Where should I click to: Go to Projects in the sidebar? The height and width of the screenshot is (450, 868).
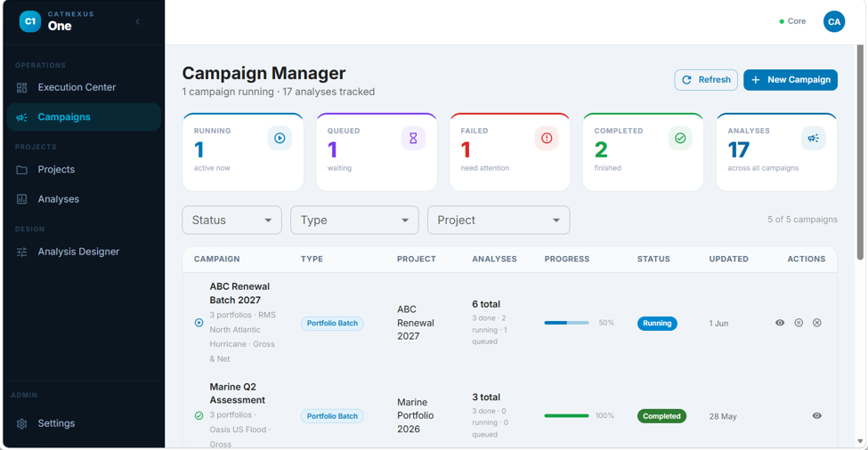[x=85, y=169]
